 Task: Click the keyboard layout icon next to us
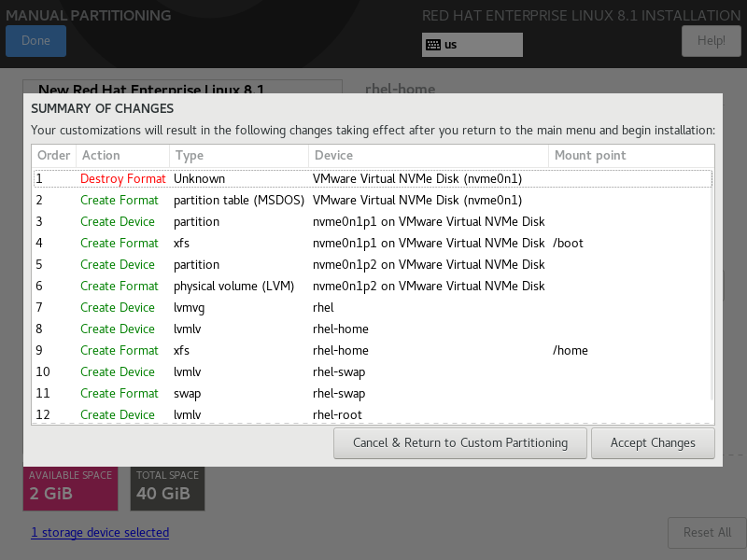[x=433, y=45]
